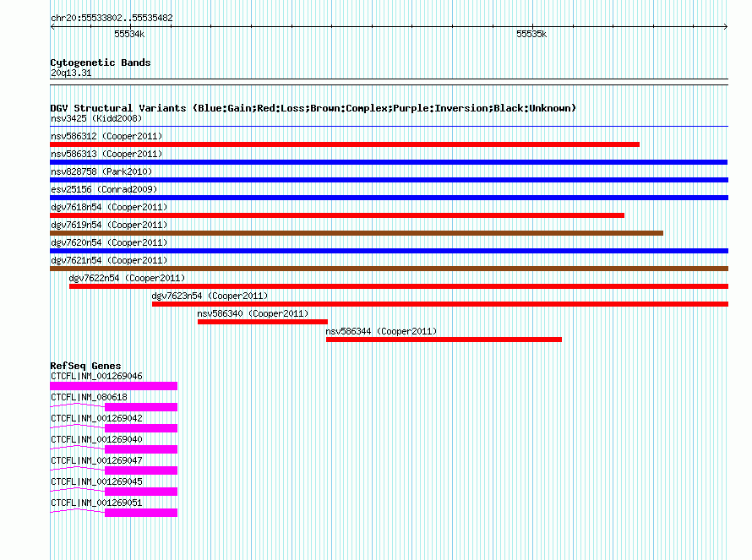Click the CTCFL|NM_001269042 gene label
This screenshot has height=560, width=752.
[96, 418]
